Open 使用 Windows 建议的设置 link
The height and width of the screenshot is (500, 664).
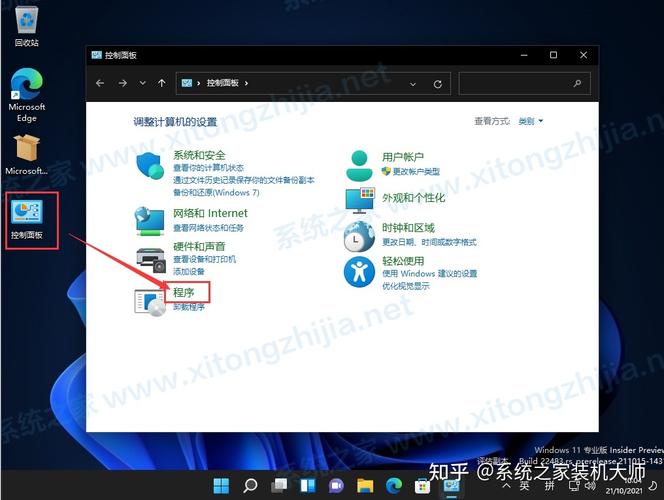click(x=429, y=273)
